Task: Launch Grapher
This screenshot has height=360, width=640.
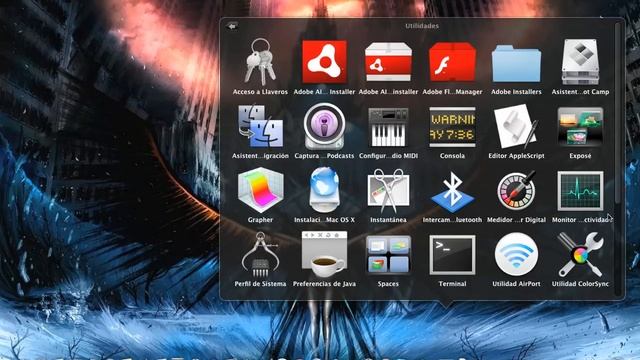Action: pos(260,190)
